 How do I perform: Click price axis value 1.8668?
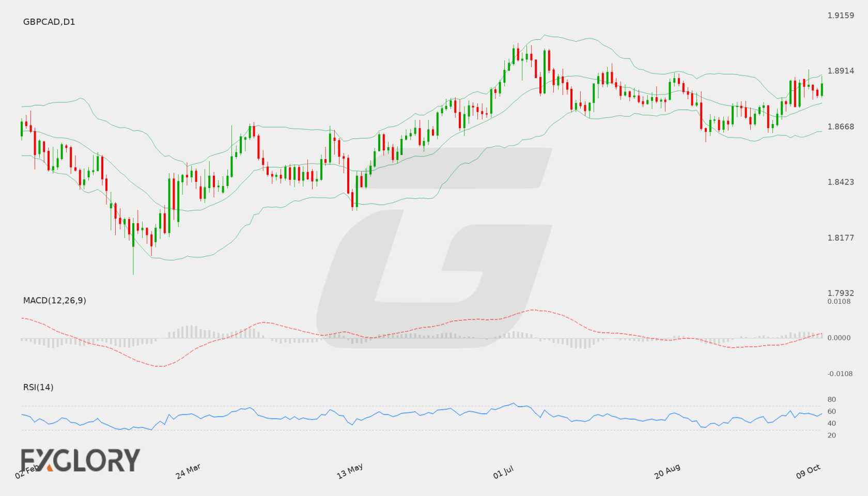point(841,127)
